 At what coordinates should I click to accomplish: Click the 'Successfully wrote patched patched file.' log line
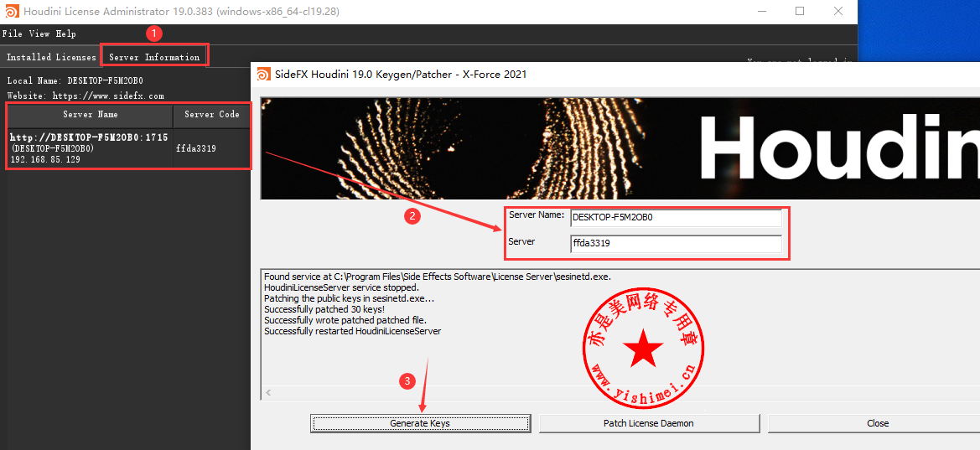345,320
